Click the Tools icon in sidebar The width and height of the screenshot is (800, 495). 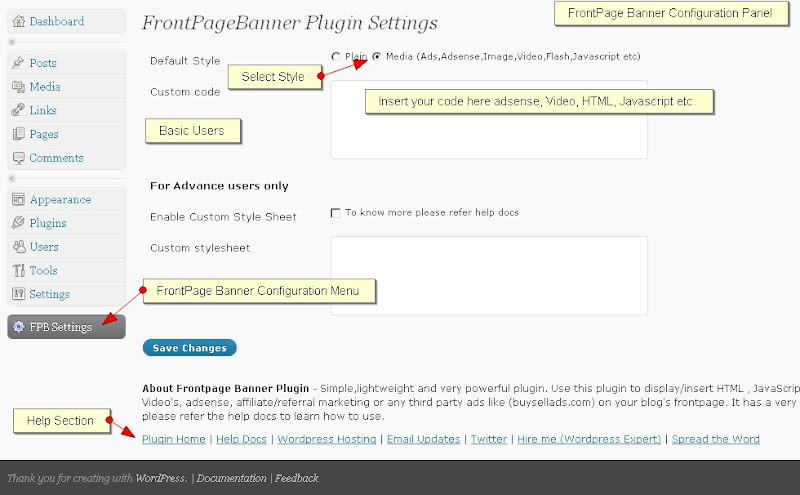19,270
